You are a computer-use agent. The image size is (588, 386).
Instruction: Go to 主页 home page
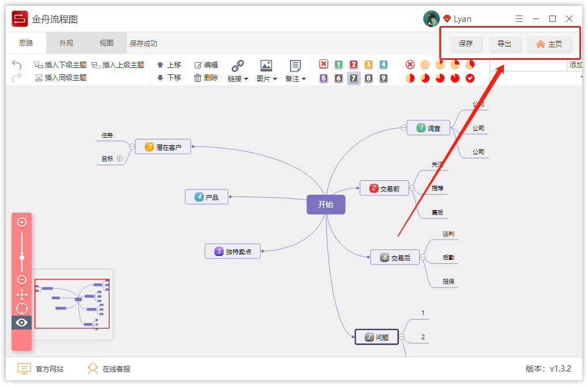549,44
